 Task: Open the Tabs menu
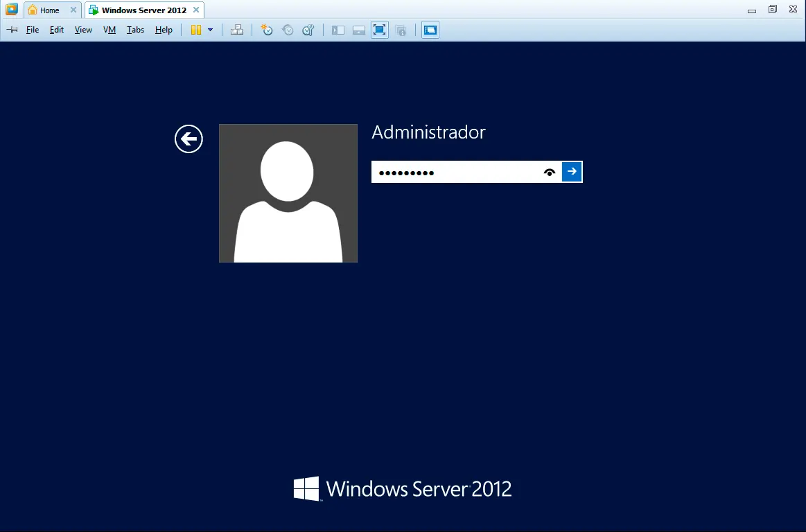coord(135,30)
